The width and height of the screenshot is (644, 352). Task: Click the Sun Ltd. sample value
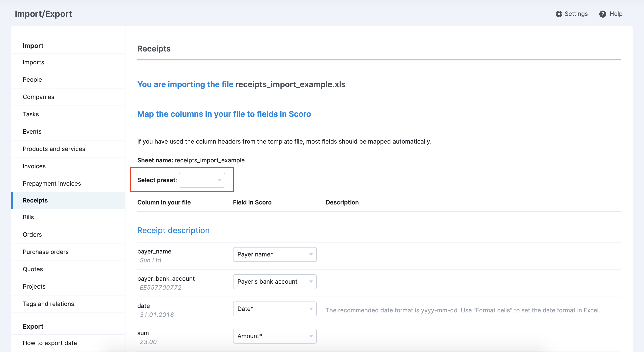[x=151, y=260]
